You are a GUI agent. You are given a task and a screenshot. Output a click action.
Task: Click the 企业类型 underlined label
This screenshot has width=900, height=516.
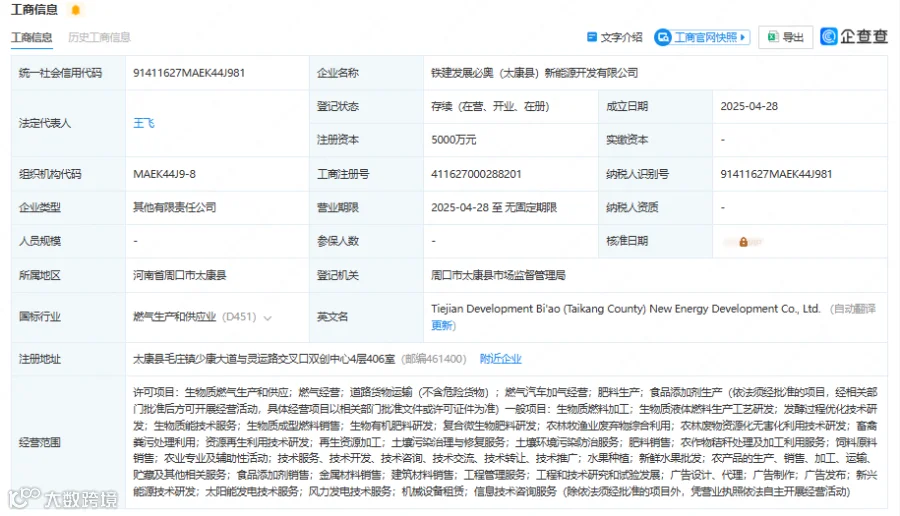click(40, 207)
